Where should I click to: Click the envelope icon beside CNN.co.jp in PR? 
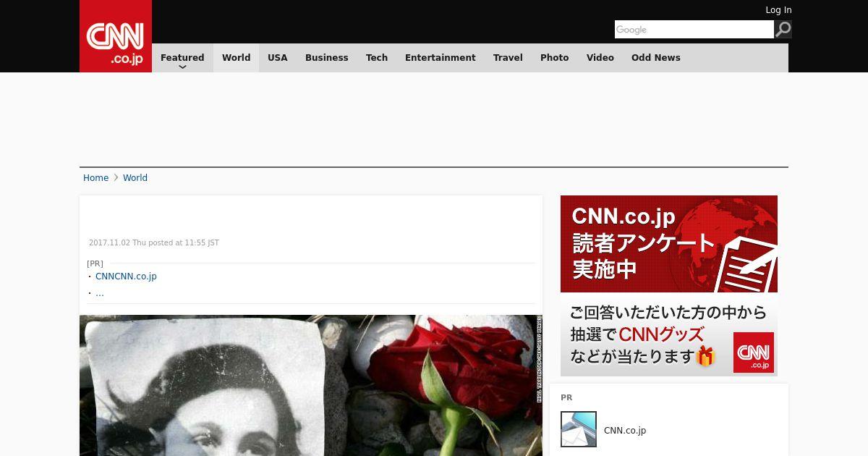point(579,429)
